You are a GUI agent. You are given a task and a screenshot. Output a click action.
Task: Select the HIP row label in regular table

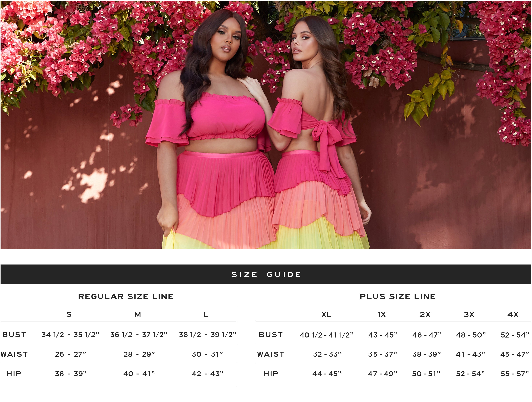click(14, 374)
